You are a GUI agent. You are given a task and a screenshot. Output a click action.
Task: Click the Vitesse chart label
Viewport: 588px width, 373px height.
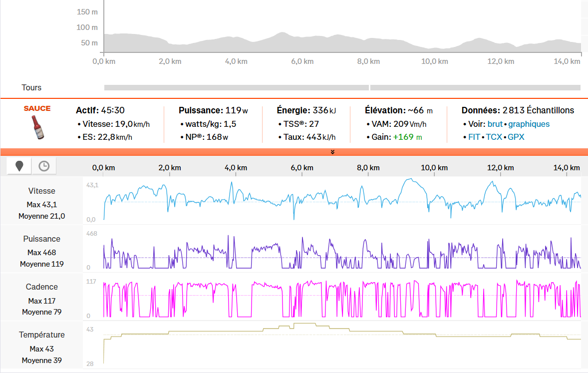(42, 191)
